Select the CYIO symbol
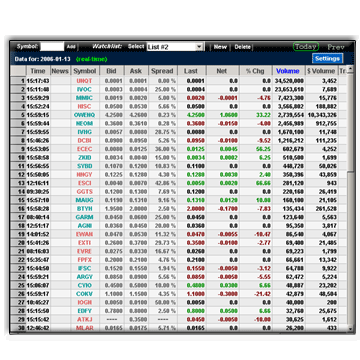 (84, 285)
